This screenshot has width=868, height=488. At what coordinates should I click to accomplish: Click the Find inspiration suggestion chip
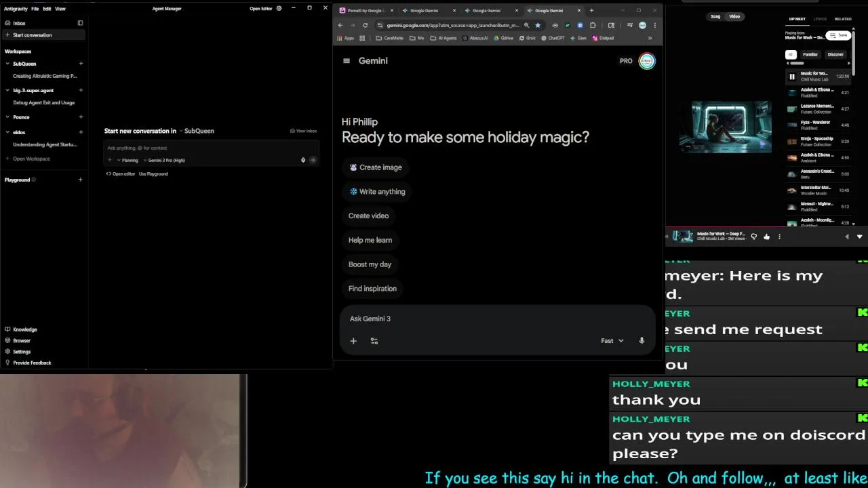click(x=372, y=289)
